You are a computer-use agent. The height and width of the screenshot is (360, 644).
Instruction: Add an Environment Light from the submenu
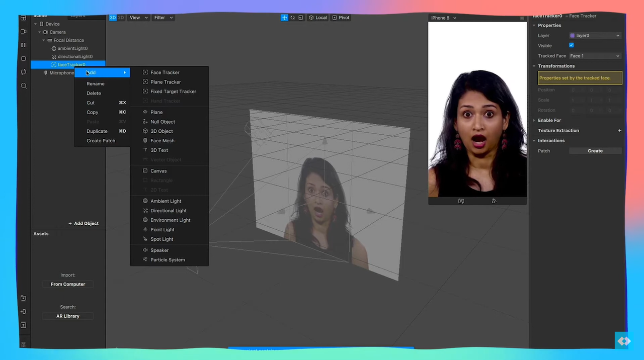pos(170,220)
